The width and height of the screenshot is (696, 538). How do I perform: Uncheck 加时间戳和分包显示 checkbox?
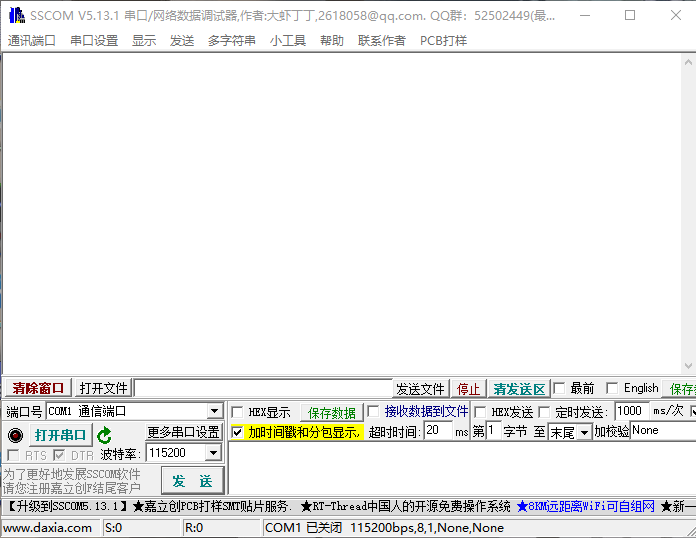coord(237,432)
